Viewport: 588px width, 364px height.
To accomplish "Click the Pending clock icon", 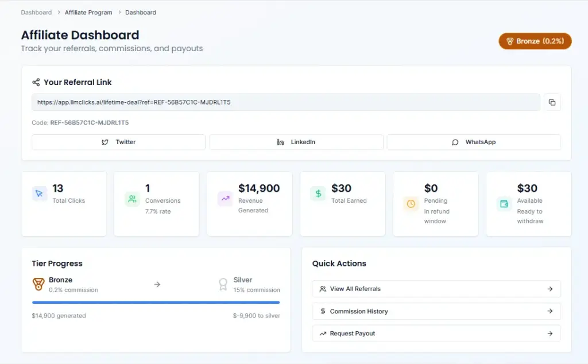I will [411, 204].
